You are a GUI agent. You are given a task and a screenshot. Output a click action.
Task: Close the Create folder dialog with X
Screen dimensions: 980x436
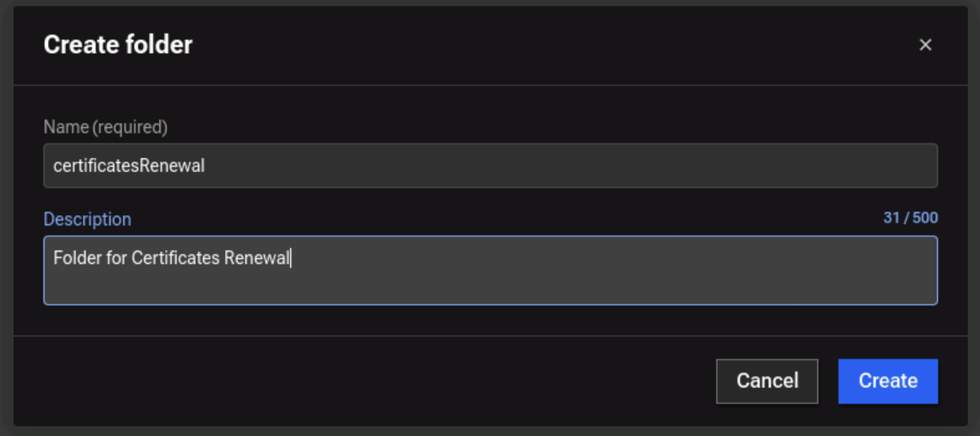(x=925, y=45)
